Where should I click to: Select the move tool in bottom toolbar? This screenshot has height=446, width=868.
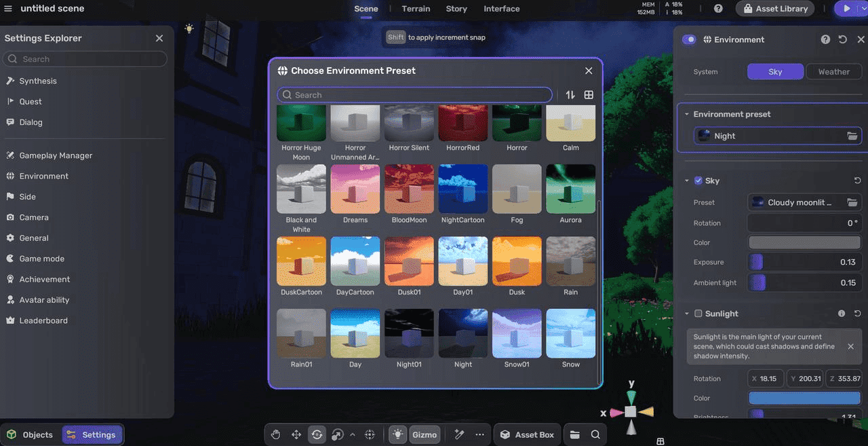pyautogui.click(x=296, y=434)
